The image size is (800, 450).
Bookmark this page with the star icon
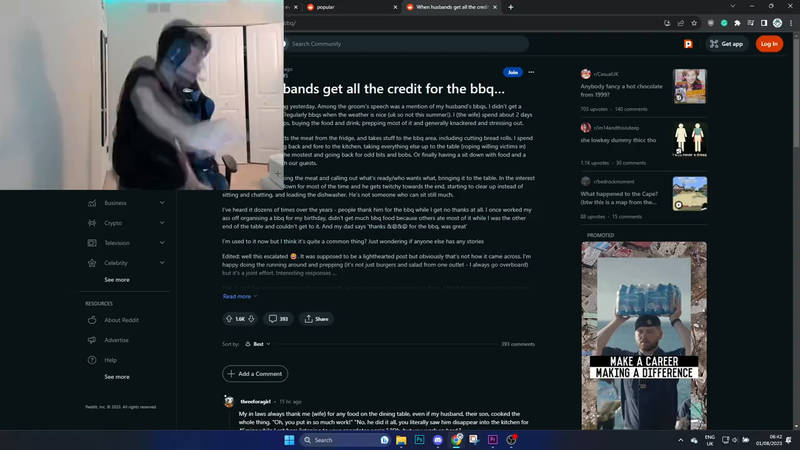pos(694,23)
